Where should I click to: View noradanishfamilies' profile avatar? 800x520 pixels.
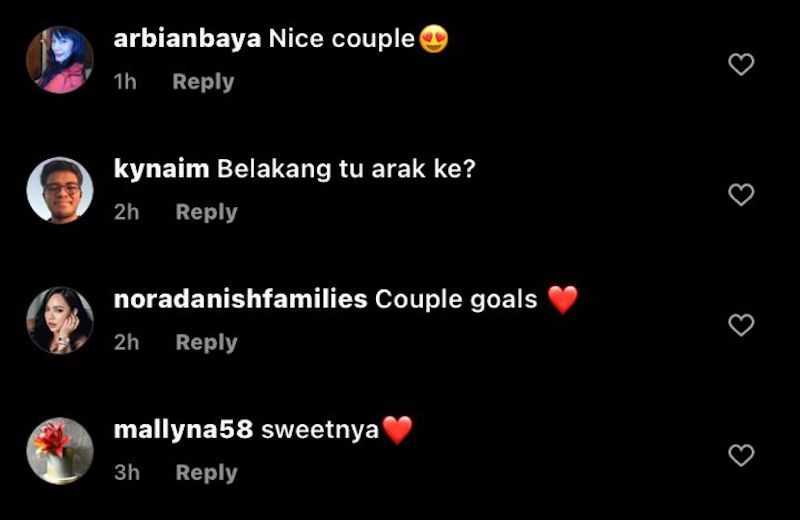pos(60,320)
